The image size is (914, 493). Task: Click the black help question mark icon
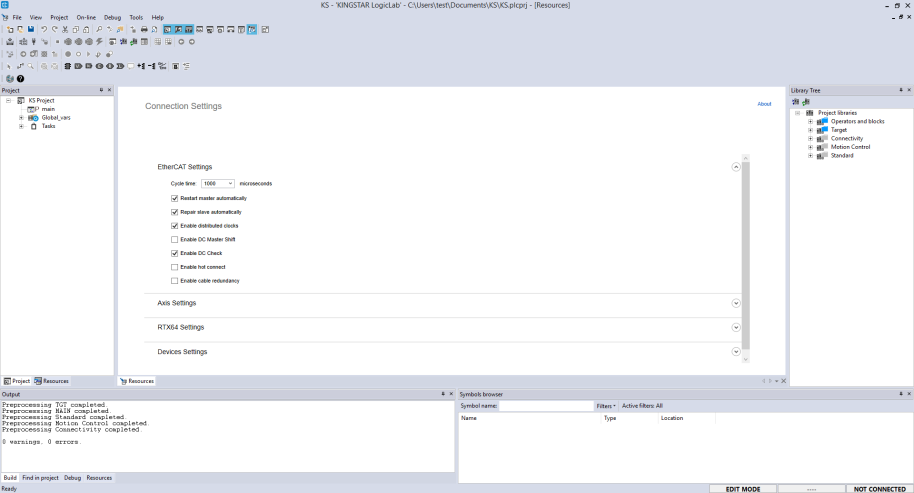[x=21, y=78]
